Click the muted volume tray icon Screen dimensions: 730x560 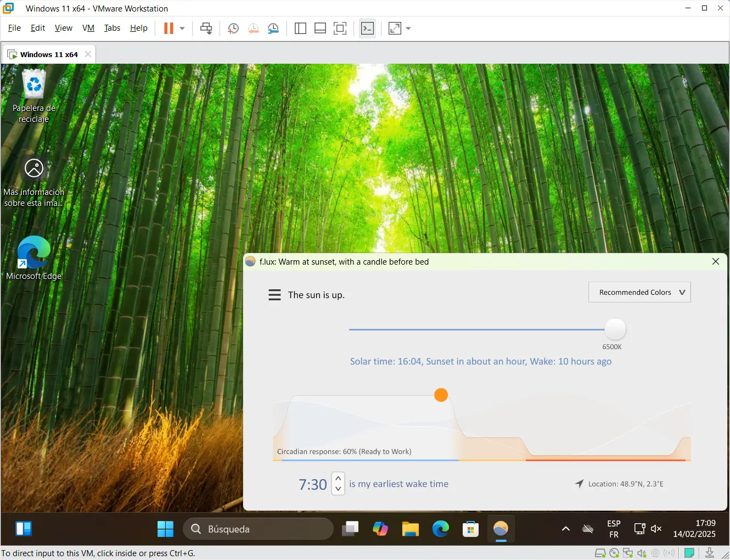[x=656, y=529]
